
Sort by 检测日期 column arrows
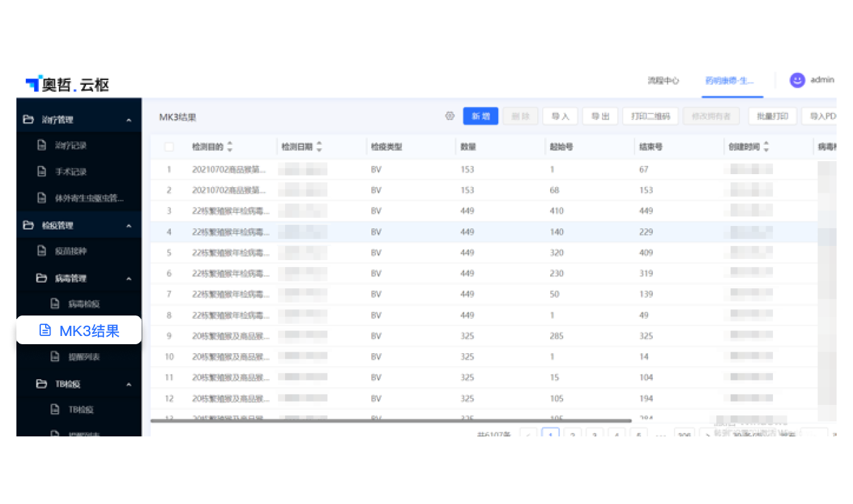pos(319,147)
